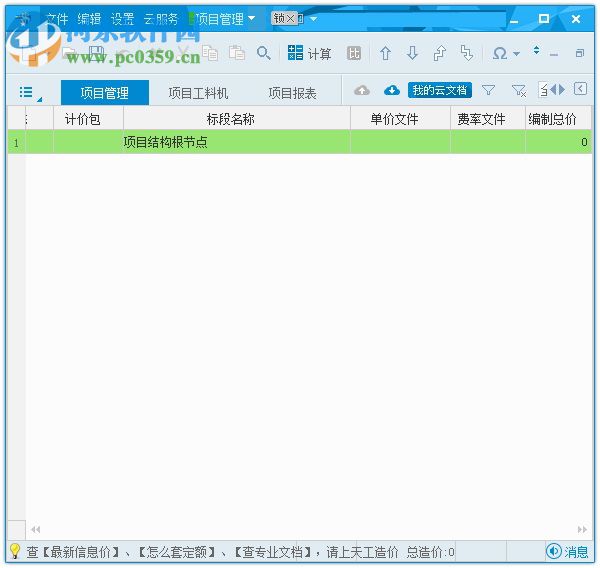
Task: Click row number 1 header
Action: tap(16, 142)
